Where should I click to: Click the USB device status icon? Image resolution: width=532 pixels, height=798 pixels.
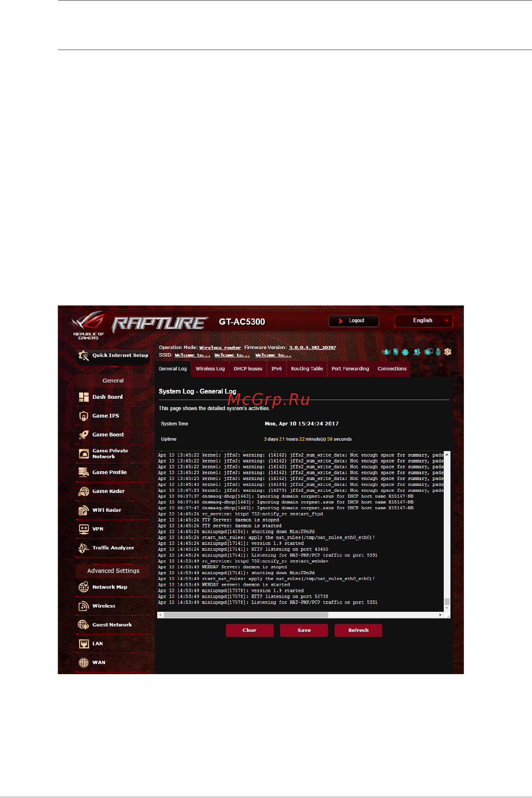(x=438, y=352)
